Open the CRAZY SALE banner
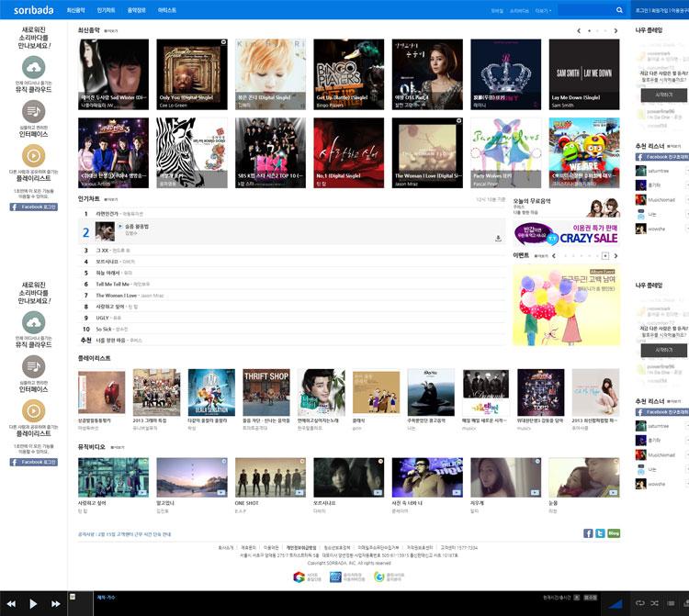The image size is (689, 616). coord(567,233)
